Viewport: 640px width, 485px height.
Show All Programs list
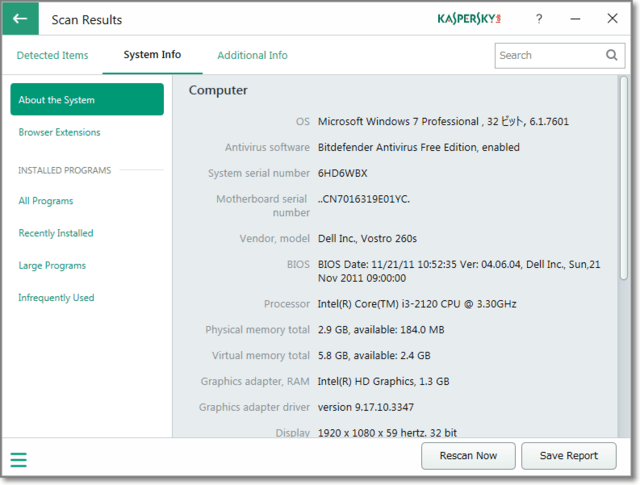(x=46, y=201)
